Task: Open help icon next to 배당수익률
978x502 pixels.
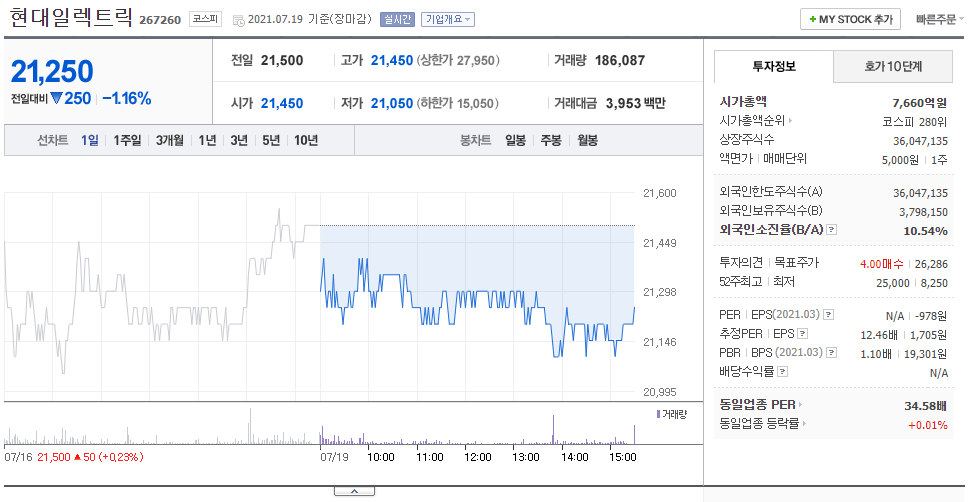Action: [782, 372]
